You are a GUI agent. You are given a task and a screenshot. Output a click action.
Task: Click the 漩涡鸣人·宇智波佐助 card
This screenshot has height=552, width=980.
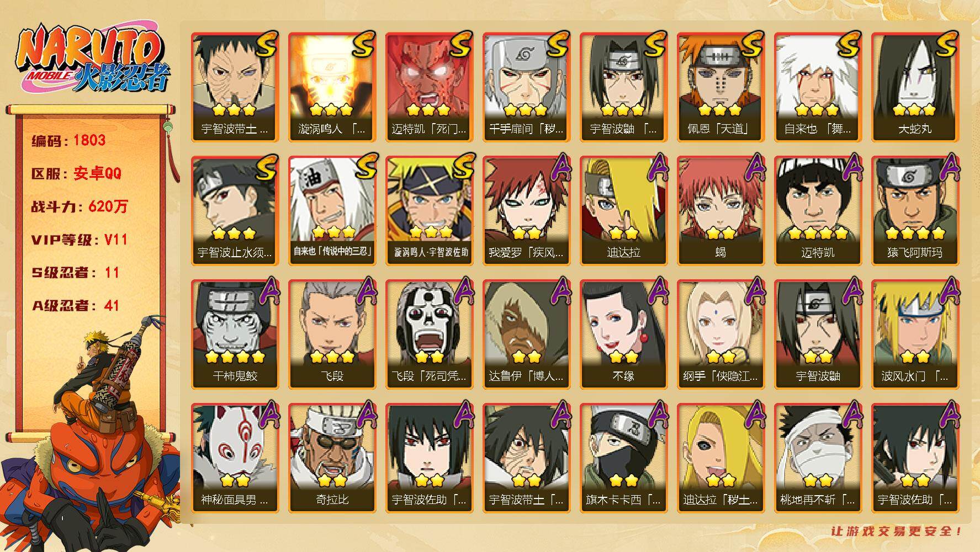point(429,210)
